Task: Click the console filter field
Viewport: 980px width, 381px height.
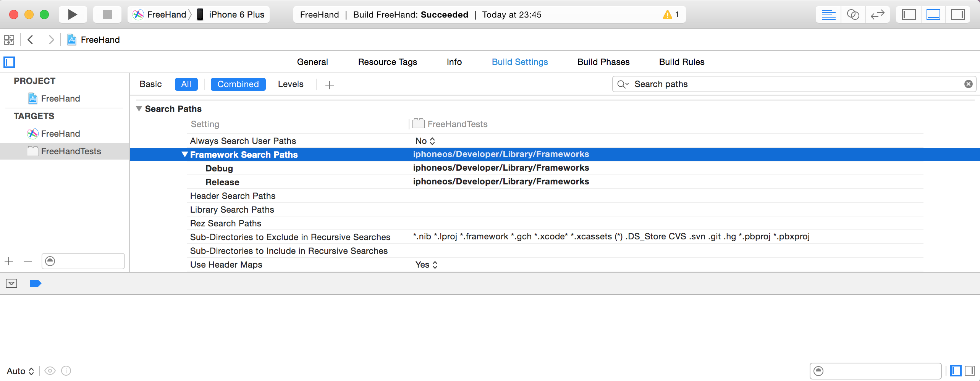Action: [875, 371]
